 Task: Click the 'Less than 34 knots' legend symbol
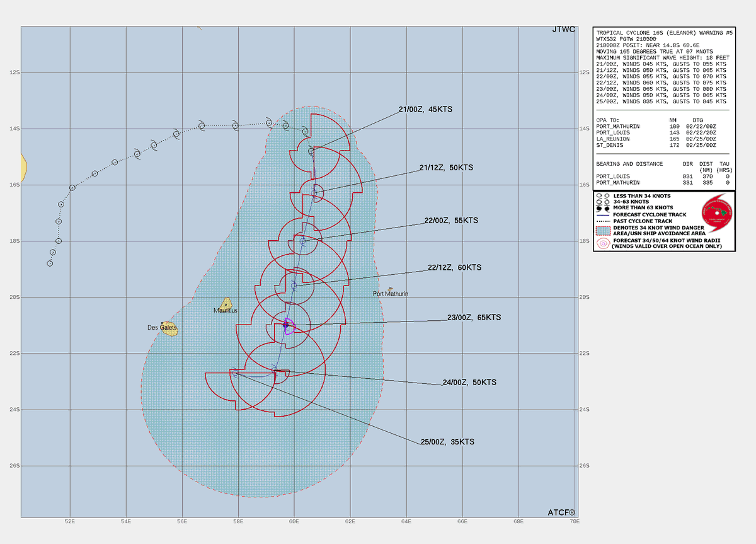603,195
